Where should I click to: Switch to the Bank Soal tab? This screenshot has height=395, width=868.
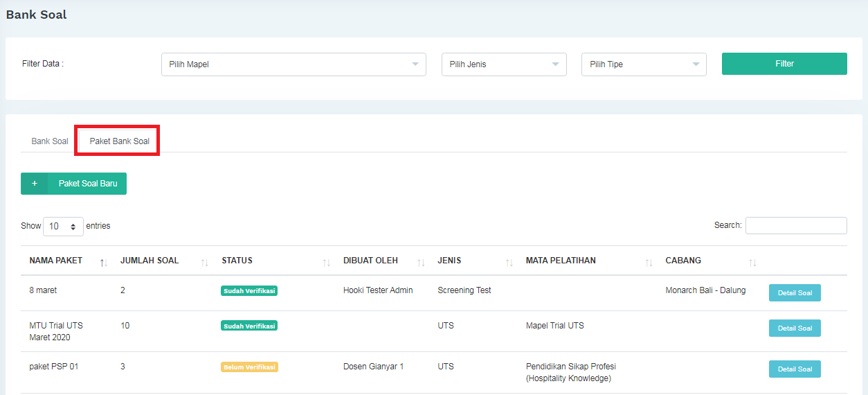tap(50, 141)
